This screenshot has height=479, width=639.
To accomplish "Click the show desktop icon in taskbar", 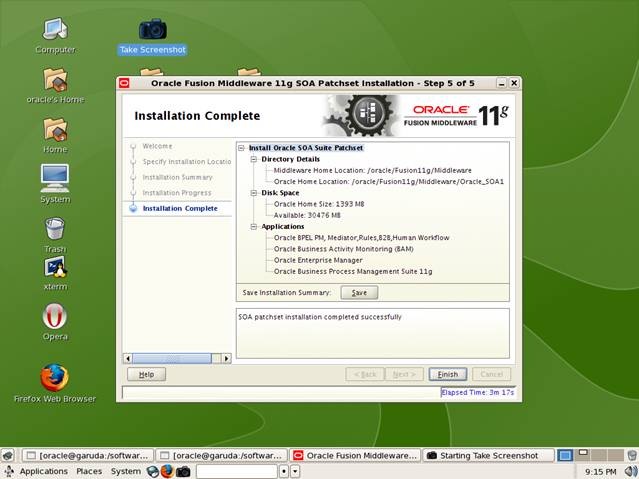I will click(x=8, y=455).
